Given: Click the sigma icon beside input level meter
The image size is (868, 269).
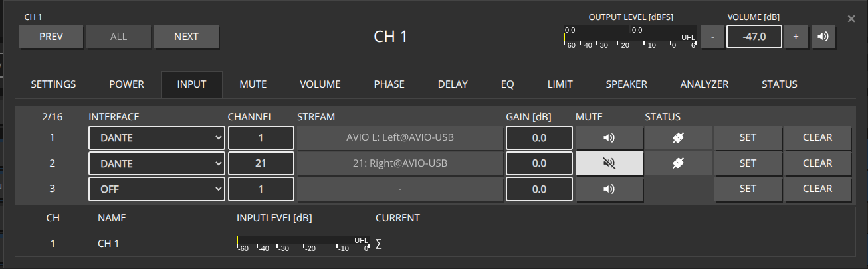Looking at the screenshot, I should pos(379,244).
